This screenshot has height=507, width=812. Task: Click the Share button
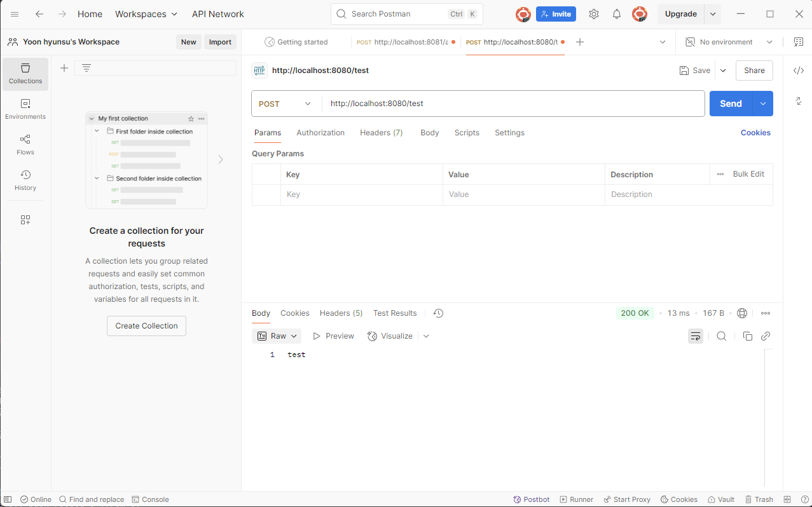(754, 71)
